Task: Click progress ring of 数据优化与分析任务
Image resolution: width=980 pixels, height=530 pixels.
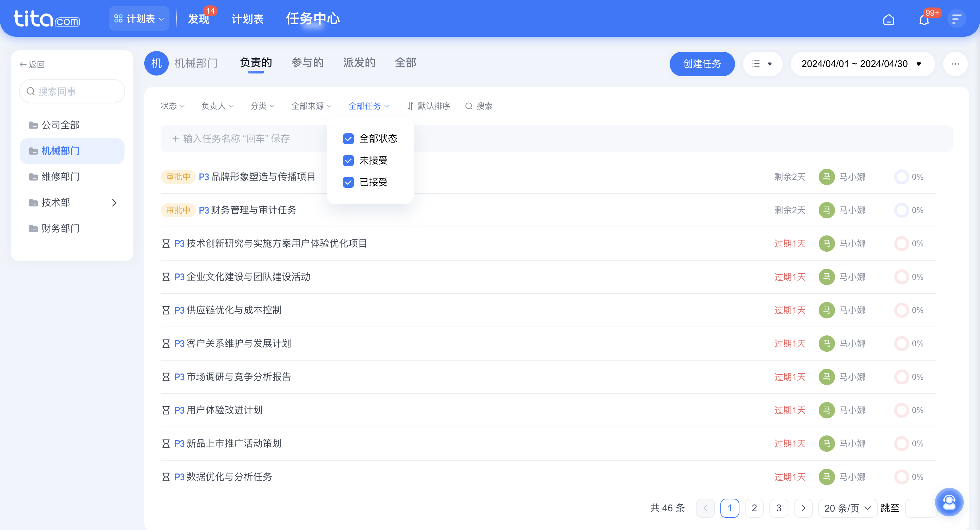Action: (901, 477)
